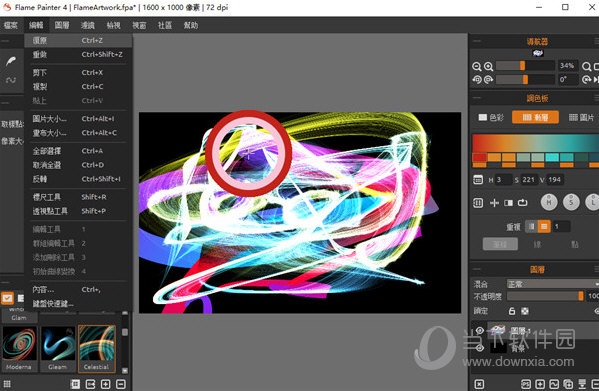Toggle visibility of 圖層 1 layer

[x=480, y=331]
